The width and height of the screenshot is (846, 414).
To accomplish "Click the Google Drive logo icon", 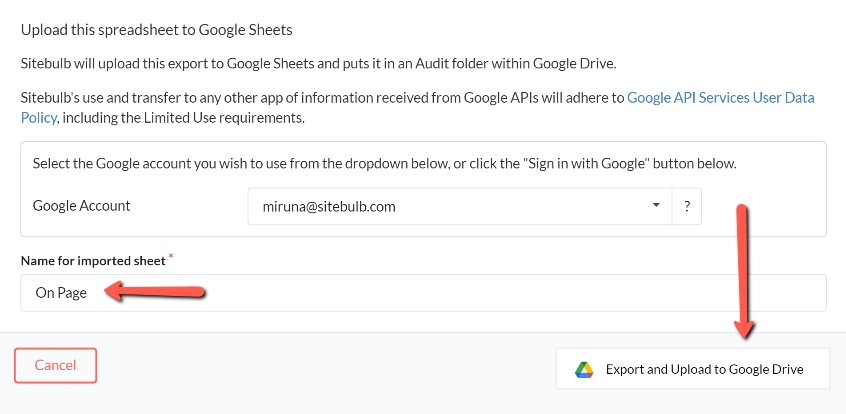I will coord(584,370).
